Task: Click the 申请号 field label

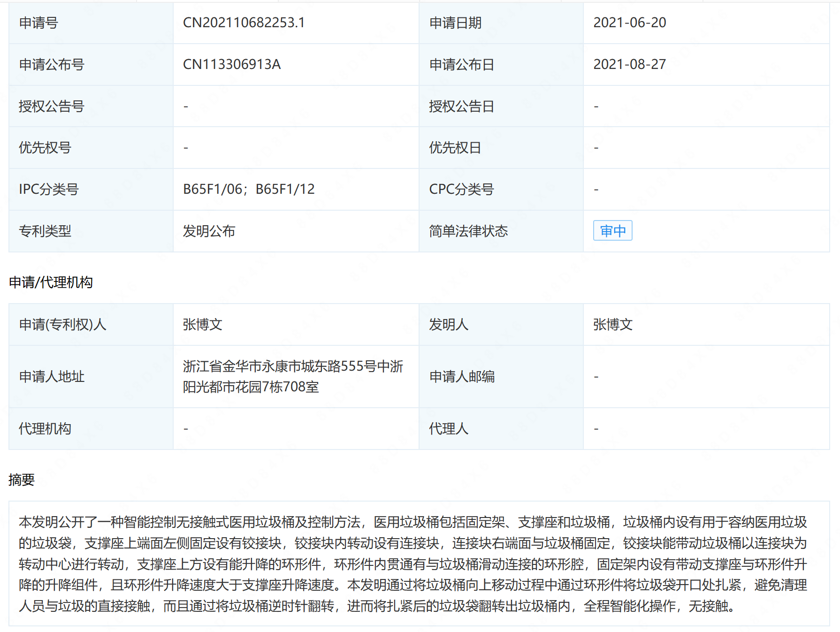Action: point(38,23)
